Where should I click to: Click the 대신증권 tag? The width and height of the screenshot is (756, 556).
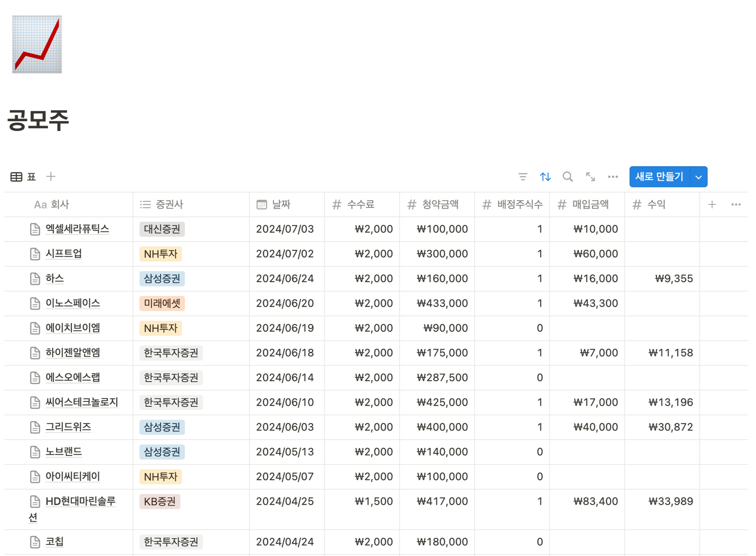click(x=162, y=229)
